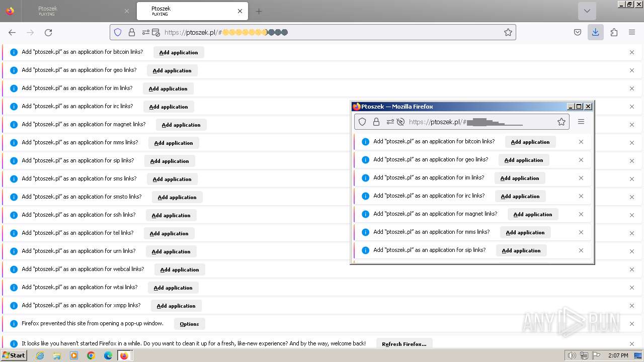Click info icon on webcal links notification
644x362 pixels.
(14, 269)
